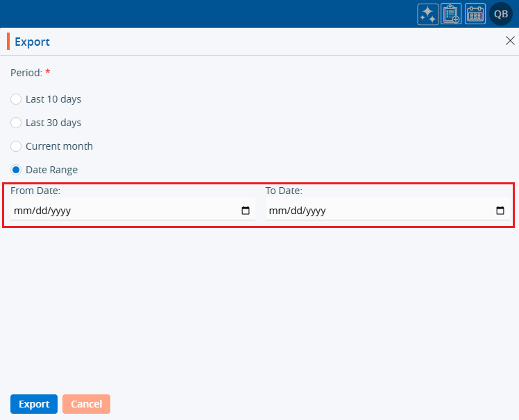Click the month segment of To Date
519x420 pixels.
[x=276, y=211]
